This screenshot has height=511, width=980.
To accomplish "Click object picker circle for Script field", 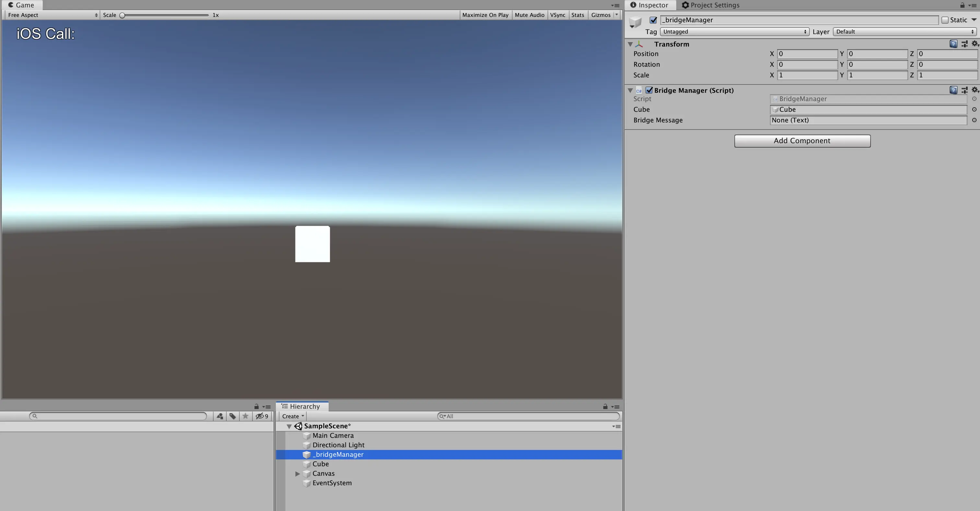I will tap(974, 99).
